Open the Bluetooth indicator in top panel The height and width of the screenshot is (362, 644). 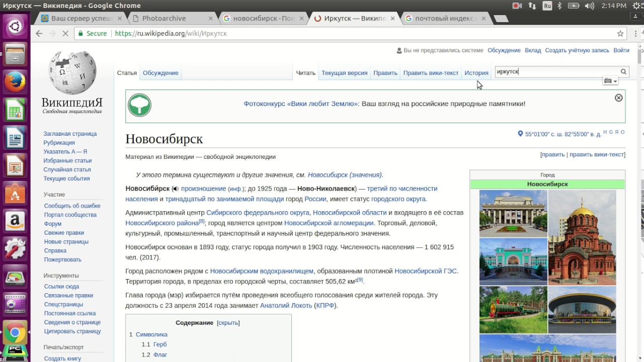(559, 6)
